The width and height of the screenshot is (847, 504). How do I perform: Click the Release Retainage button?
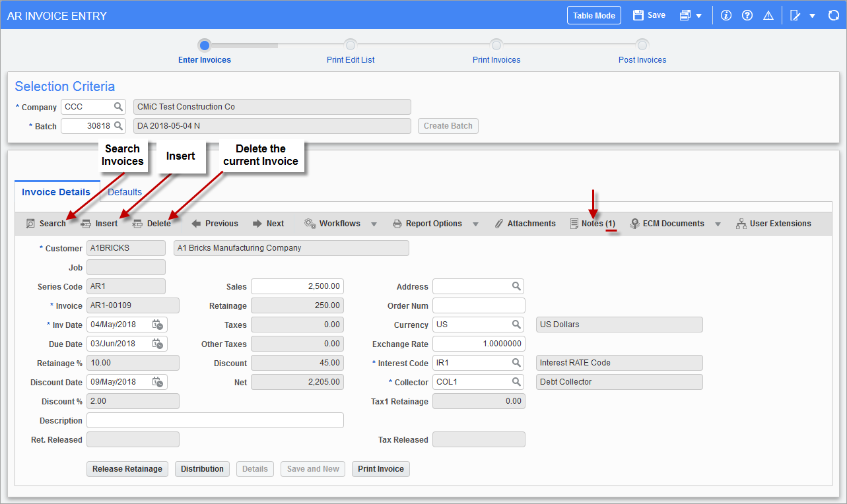127,469
